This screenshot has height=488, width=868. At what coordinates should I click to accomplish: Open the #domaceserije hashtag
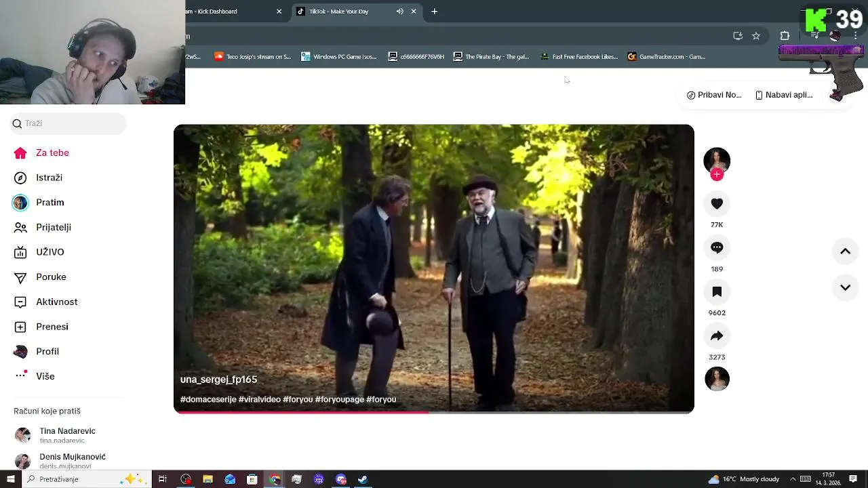tap(208, 399)
